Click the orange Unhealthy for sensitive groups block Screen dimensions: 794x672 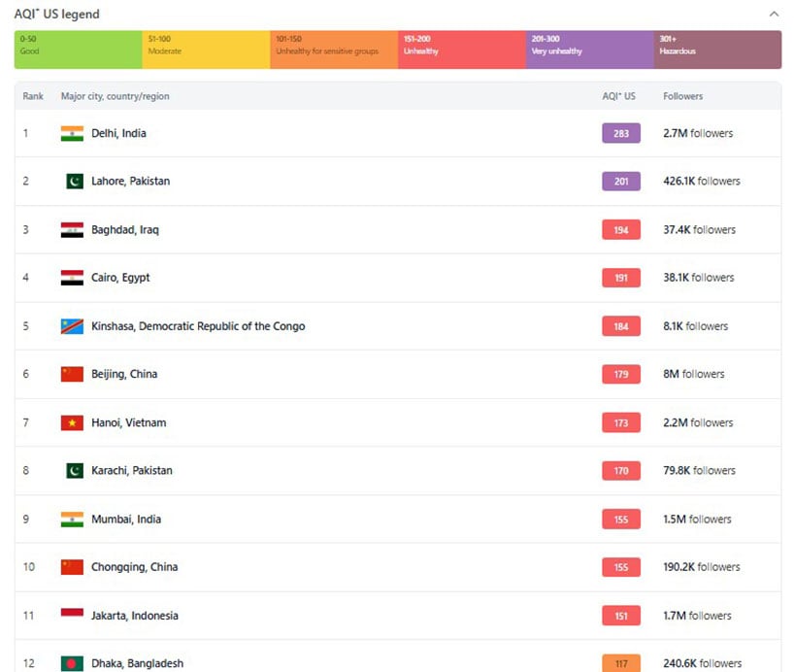click(334, 50)
